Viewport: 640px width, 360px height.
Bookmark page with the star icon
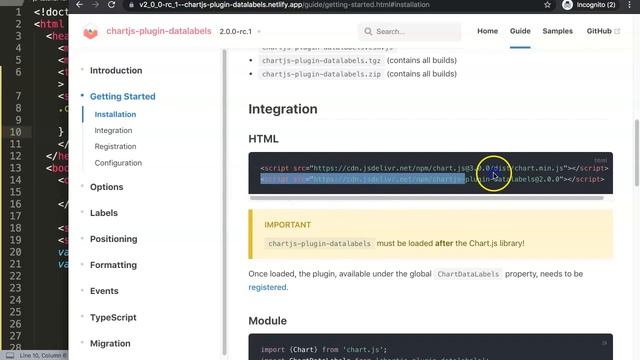point(547,4)
